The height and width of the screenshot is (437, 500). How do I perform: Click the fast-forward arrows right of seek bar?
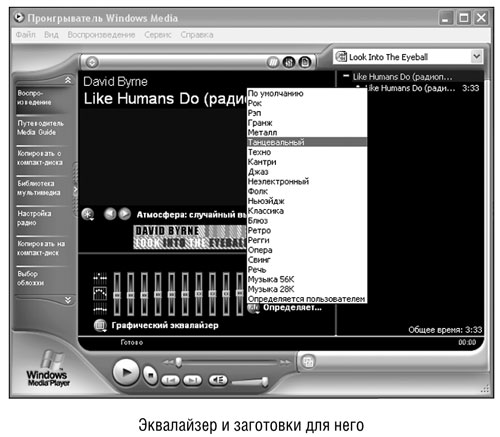click(285, 362)
